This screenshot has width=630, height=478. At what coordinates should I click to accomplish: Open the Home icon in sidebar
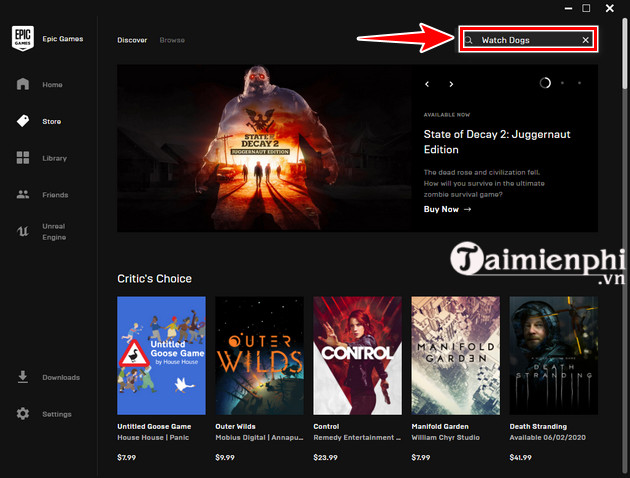23,84
